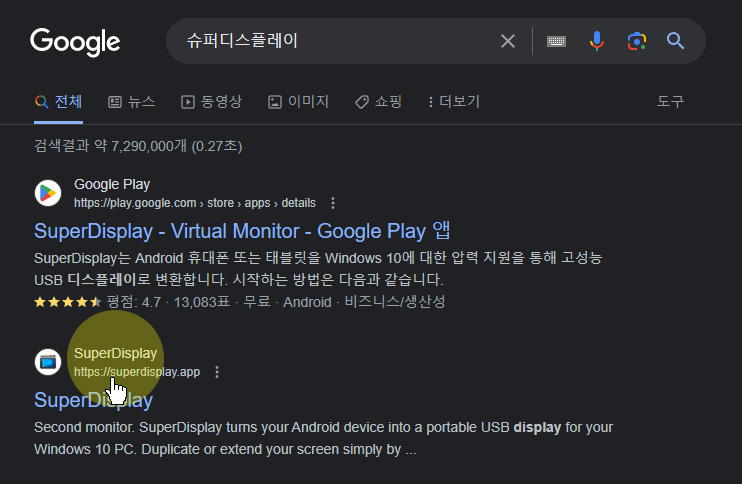Select the 전체 tab
Image resolution: width=742 pixels, height=484 pixels.
59,102
